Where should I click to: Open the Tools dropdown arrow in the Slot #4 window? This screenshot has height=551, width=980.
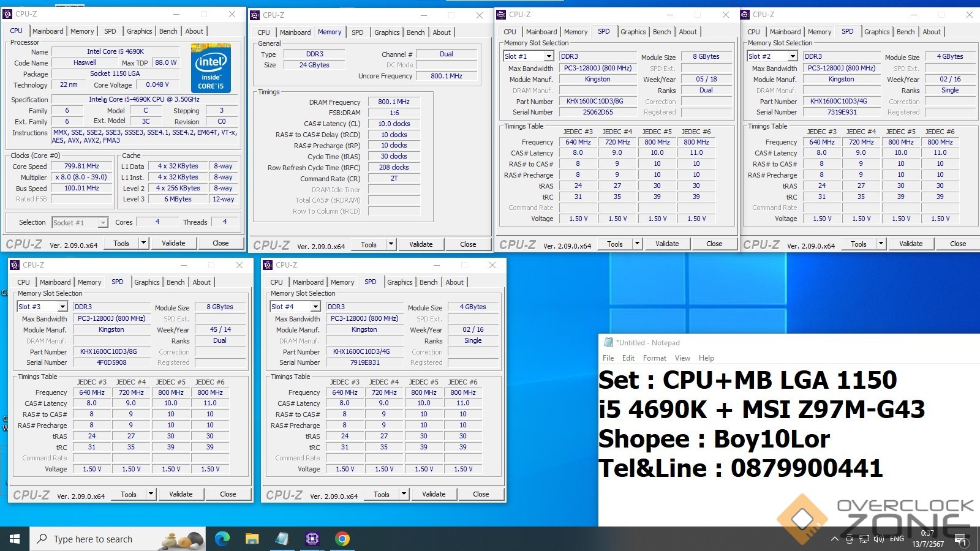404,494
